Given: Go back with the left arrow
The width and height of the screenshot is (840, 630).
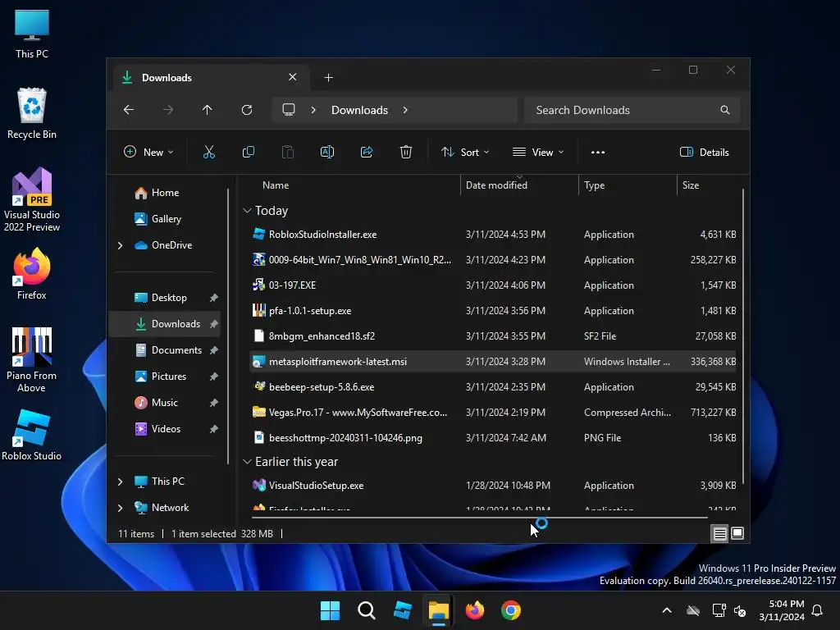Looking at the screenshot, I should coord(129,110).
